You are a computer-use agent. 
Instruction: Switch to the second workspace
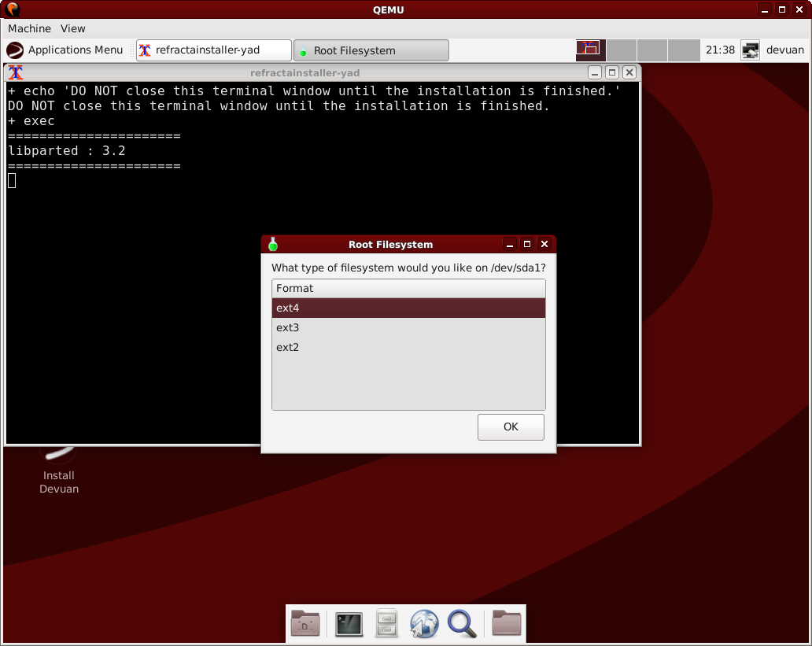click(x=622, y=50)
